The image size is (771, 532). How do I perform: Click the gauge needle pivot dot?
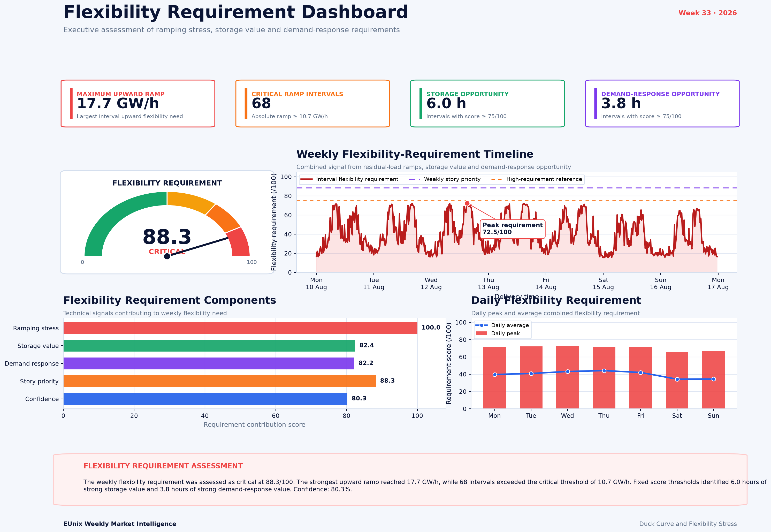167,256
